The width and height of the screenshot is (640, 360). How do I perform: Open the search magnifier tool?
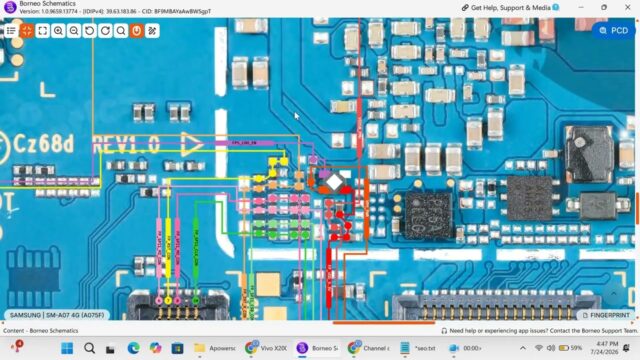pos(121,31)
